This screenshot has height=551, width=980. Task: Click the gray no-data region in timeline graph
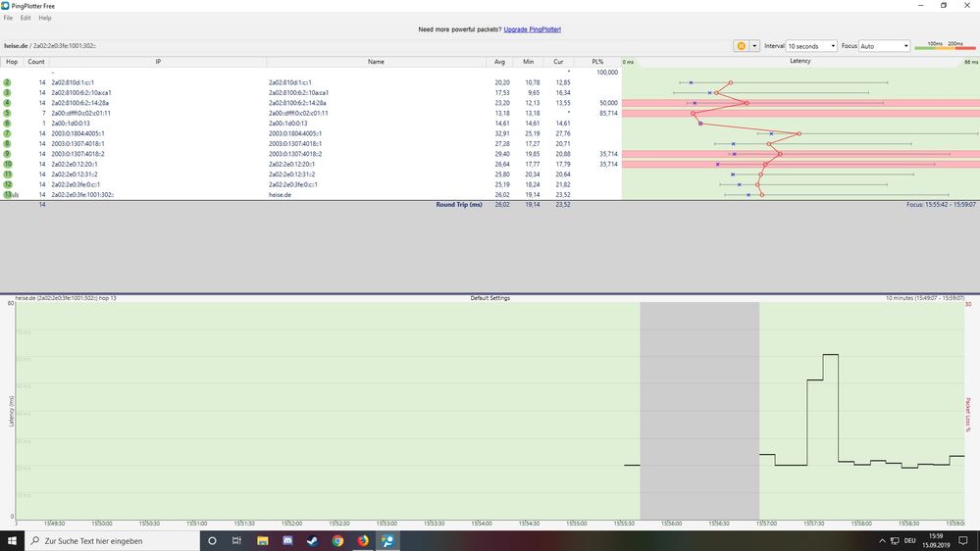click(x=699, y=411)
